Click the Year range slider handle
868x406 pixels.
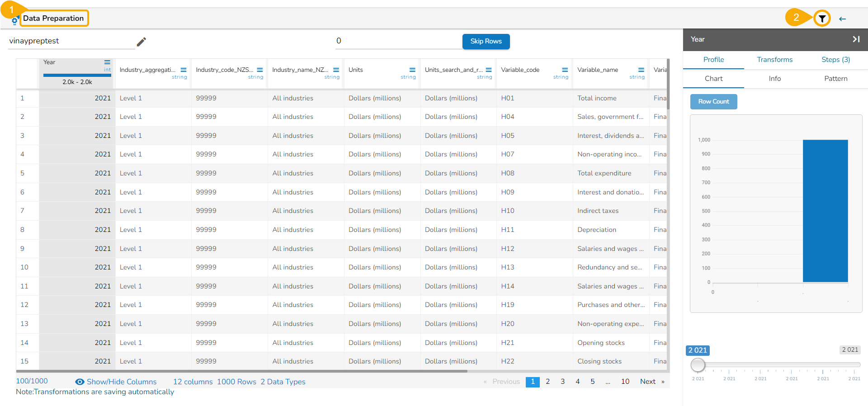pos(698,364)
